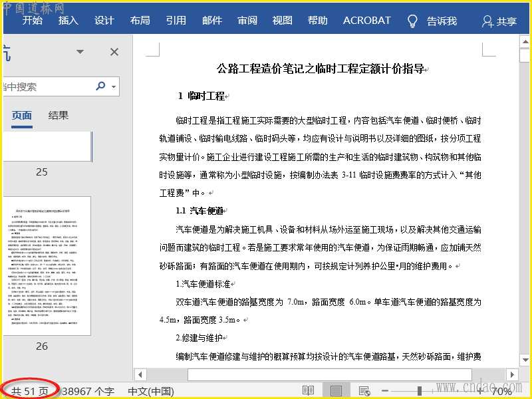The height and width of the screenshot is (399, 532).
Task: Switch to Web Layout view icon
Action: coord(364,391)
